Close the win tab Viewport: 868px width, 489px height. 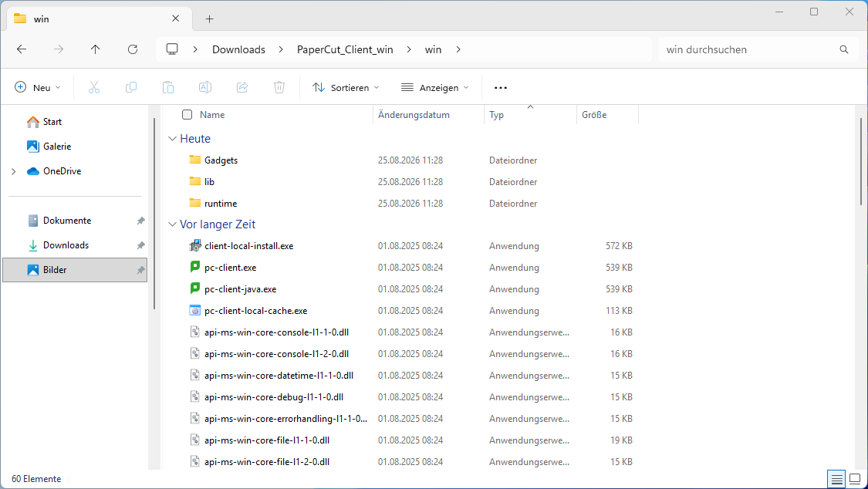[x=175, y=19]
